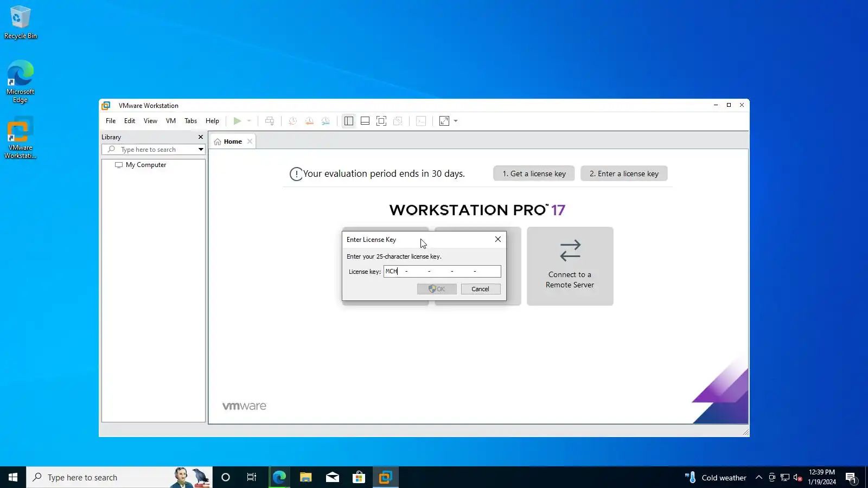
Task: Open Task View on the taskbar
Action: point(252,477)
